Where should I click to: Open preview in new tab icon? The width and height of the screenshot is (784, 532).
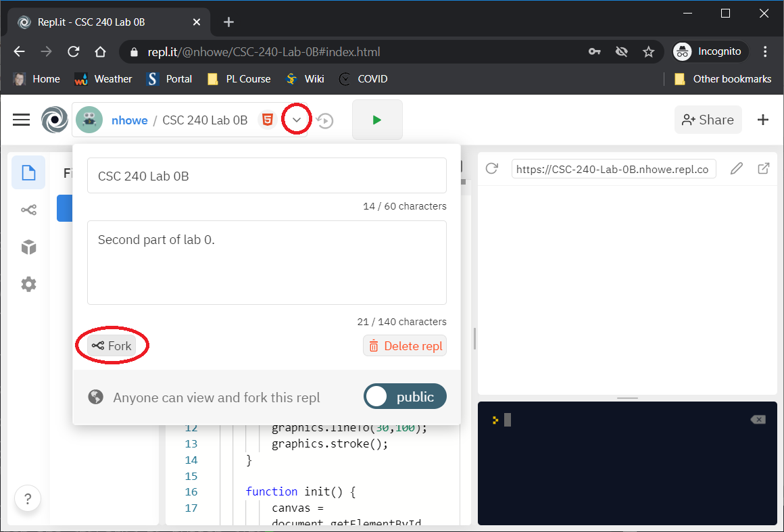[x=764, y=168]
